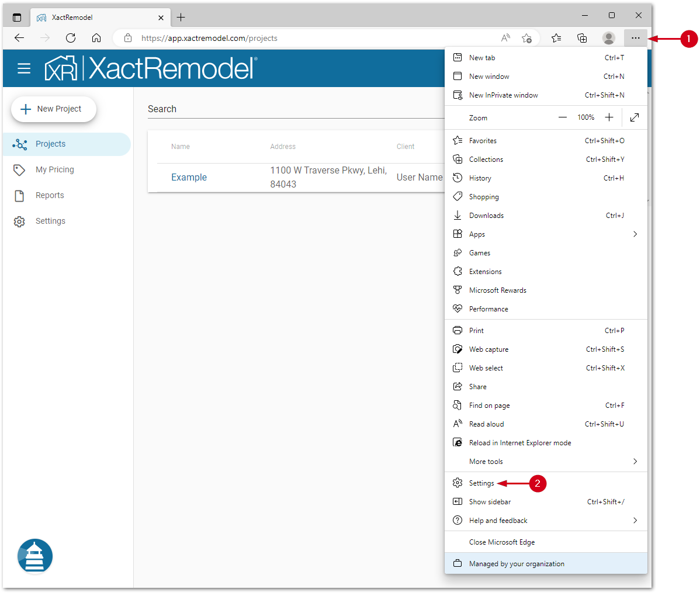Image resolution: width=700 pixels, height=596 pixels.
Task: Click the New Project button
Action: [x=53, y=109]
